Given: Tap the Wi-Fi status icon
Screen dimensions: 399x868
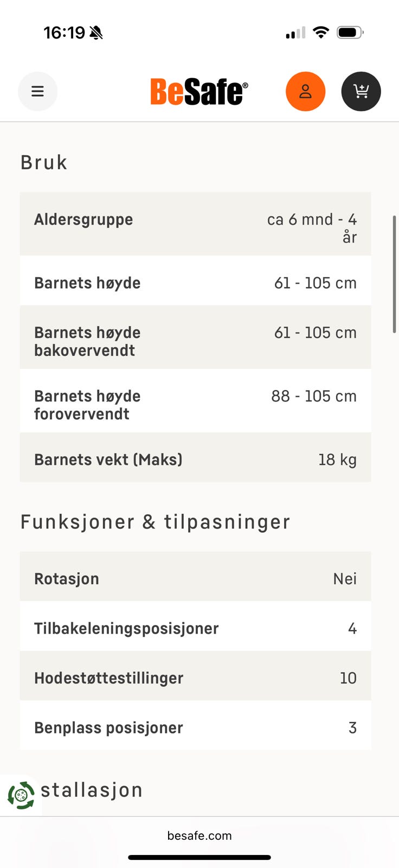Looking at the screenshot, I should point(321,33).
